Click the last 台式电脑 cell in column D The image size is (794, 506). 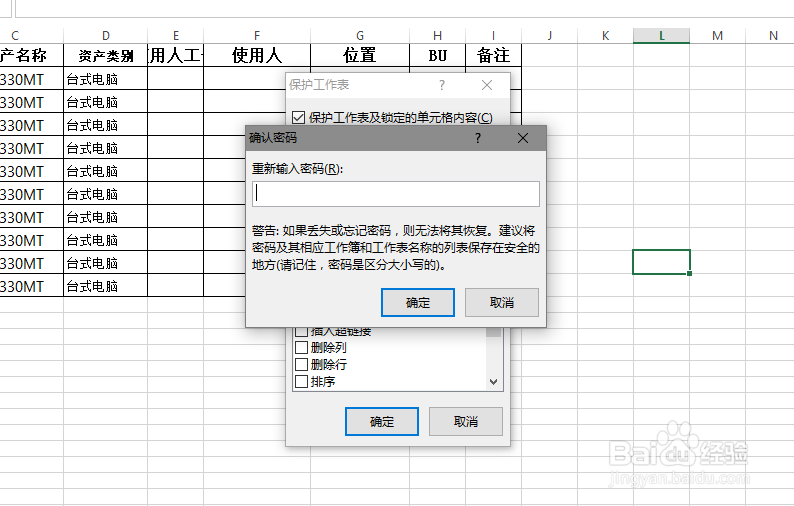(105, 286)
